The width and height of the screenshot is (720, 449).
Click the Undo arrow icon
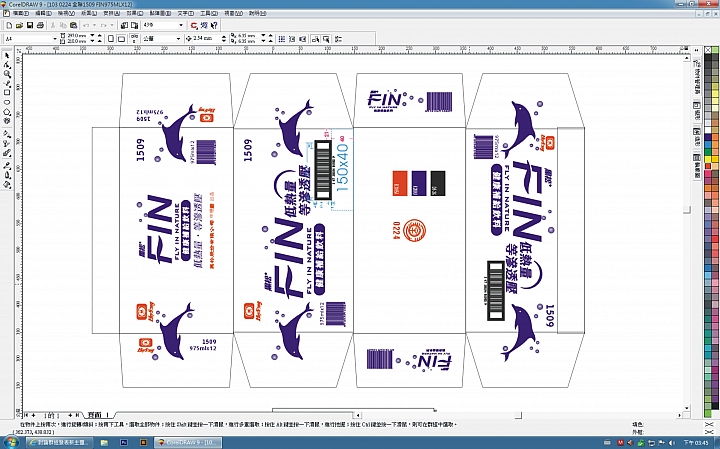86,25
